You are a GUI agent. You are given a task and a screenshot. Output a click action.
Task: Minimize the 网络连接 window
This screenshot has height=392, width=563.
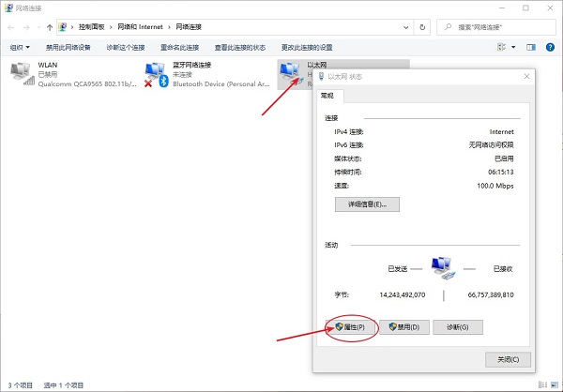pyautogui.click(x=502, y=8)
